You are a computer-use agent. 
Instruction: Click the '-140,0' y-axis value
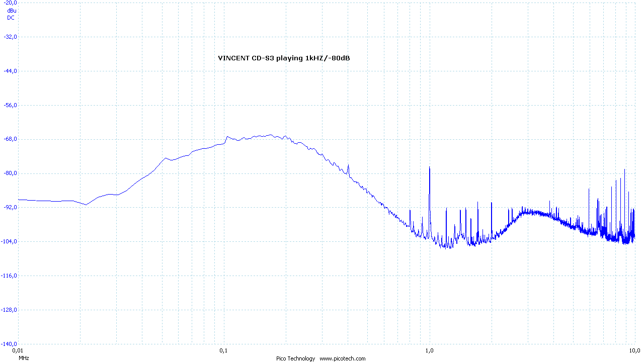pos(10,343)
